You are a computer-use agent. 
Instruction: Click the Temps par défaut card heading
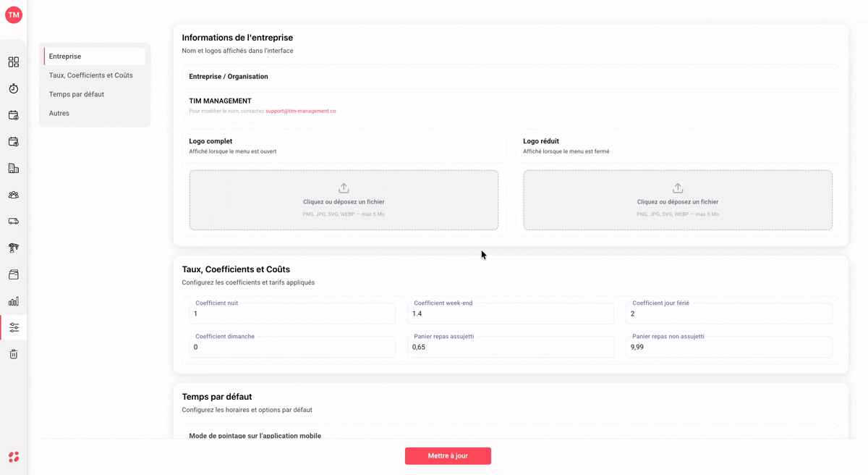pyautogui.click(x=217, y=397)
